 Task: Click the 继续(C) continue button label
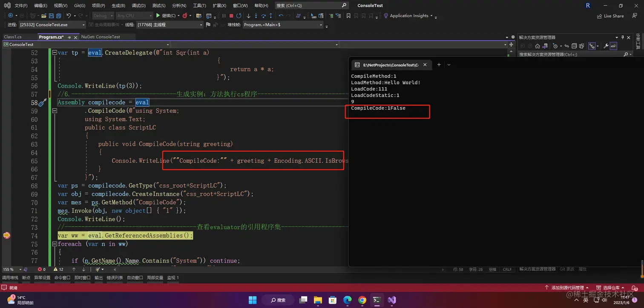point(169,16)
